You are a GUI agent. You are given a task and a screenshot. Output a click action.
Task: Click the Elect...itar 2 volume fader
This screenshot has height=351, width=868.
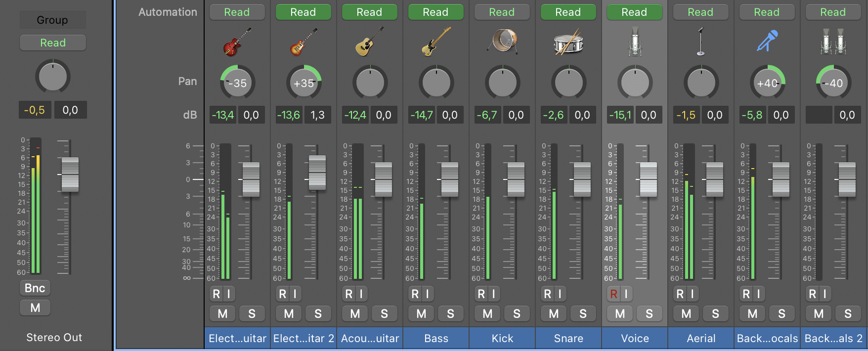[317, 173]
